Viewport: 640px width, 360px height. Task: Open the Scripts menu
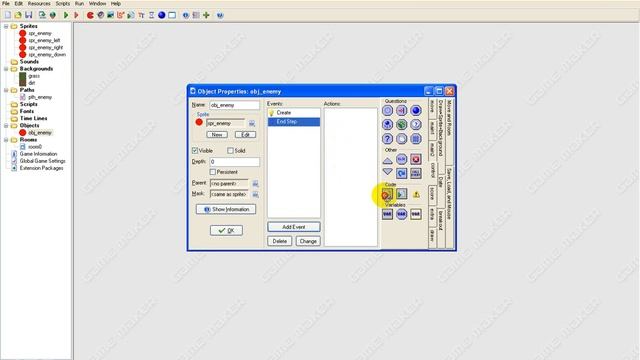coord(62,3)
